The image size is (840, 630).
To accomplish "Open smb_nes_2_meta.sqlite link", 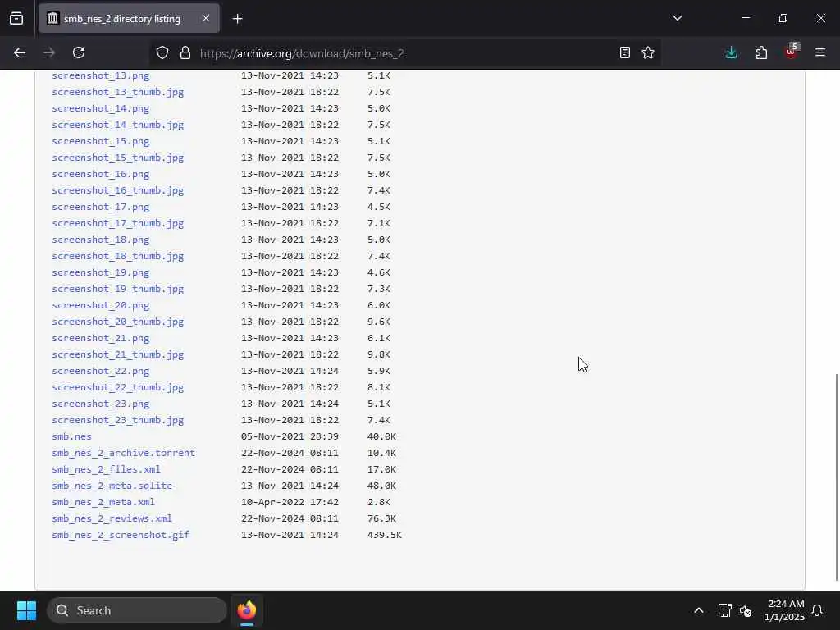I will [112, 486].
